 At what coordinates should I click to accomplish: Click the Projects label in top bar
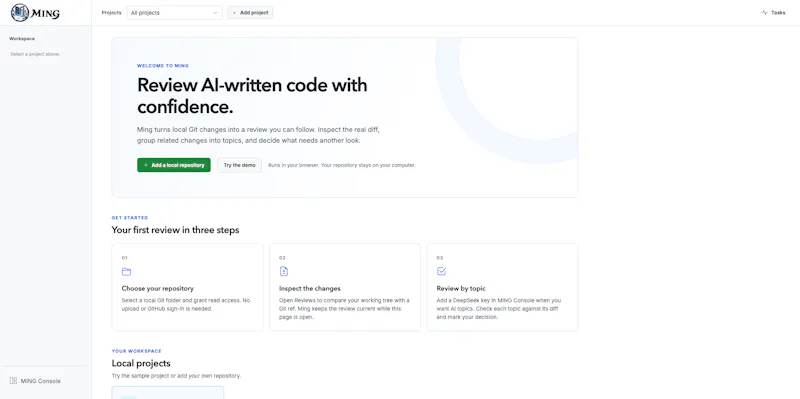click(x=111, y=13)
